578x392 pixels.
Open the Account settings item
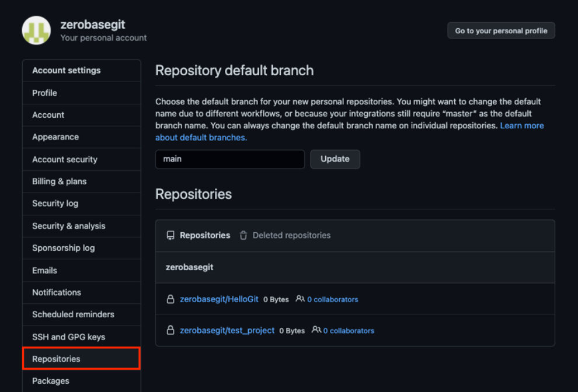(82, 115)
